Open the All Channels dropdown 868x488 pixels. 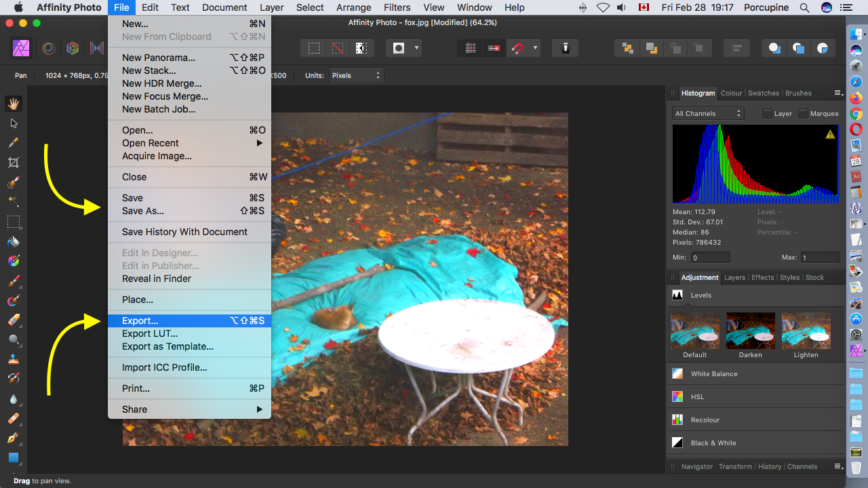[x=708, y=114]
